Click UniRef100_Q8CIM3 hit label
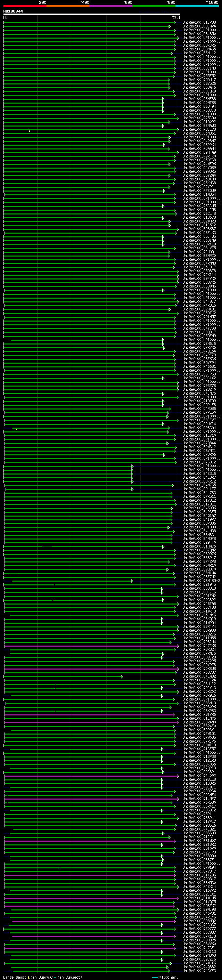This screenshot has width=222, height=980. coord(199,68)
